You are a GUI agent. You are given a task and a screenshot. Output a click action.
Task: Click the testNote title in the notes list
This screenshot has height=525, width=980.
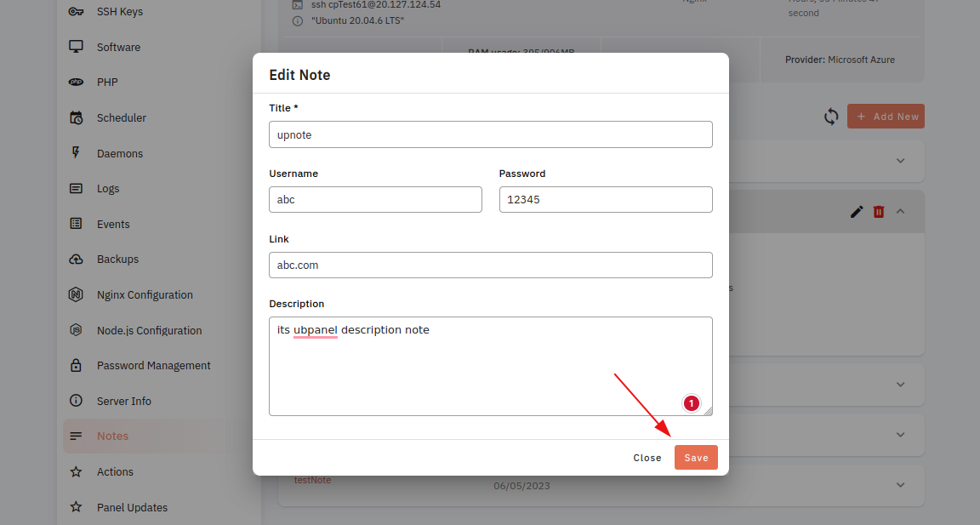click(x=312, y=480)
